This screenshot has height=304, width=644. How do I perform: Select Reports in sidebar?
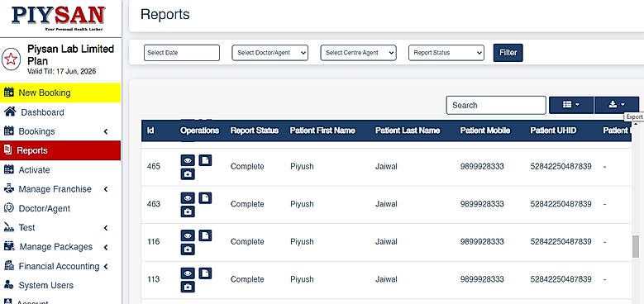tap(60, 150)
